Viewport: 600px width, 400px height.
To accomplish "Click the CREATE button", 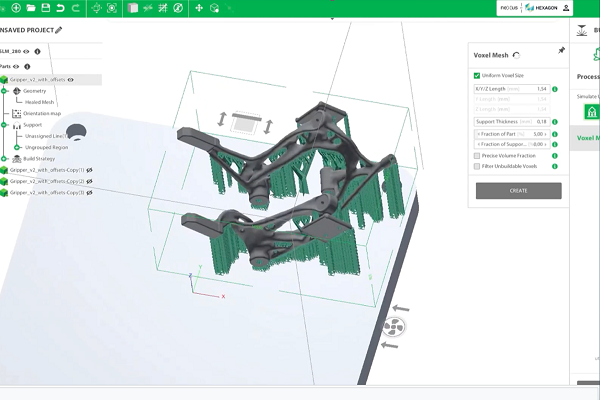I will 518,191.
